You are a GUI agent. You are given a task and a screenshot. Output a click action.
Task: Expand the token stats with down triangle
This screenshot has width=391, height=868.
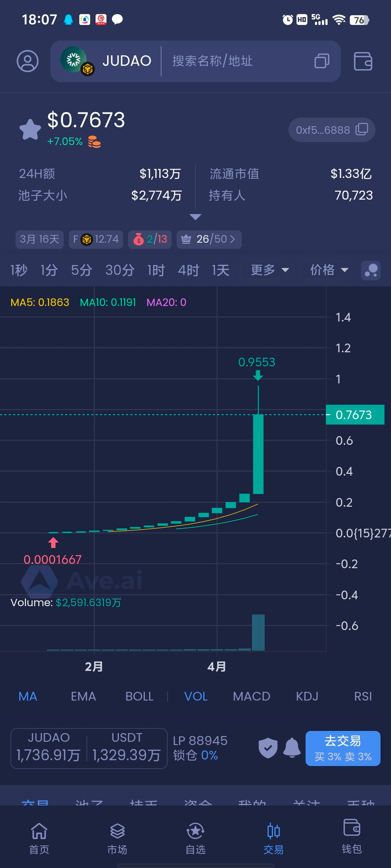195,217
